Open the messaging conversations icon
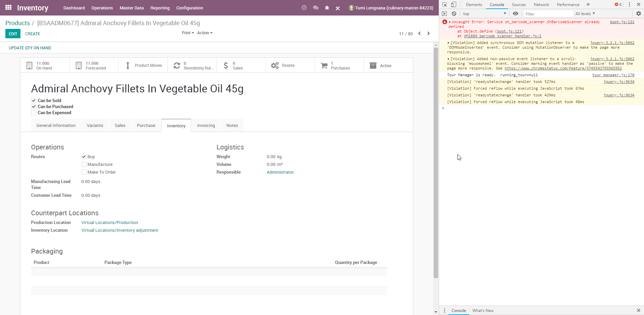This screenshot has width=644, height=315. (x=315, y=8)
